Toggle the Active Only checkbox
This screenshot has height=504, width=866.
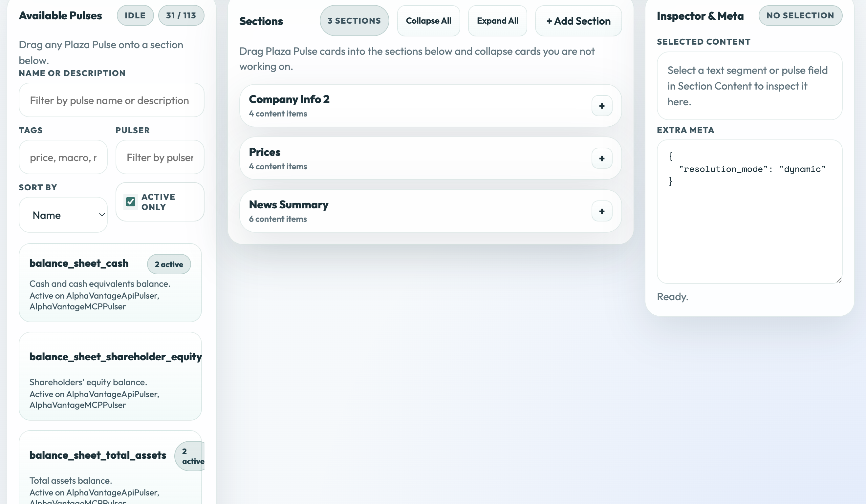tap(131, 202)
